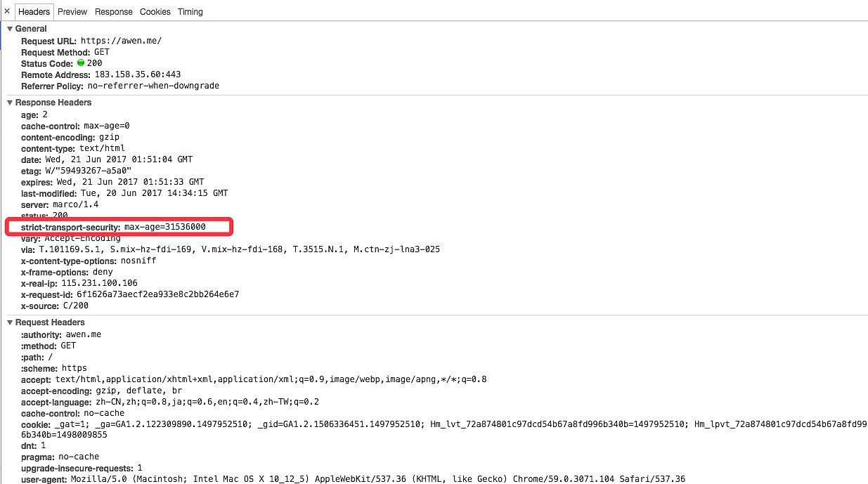Image resolution: width=868 pixels, height=484 pixels.
Task: Switch to the Headers tab
Action: 34,12
